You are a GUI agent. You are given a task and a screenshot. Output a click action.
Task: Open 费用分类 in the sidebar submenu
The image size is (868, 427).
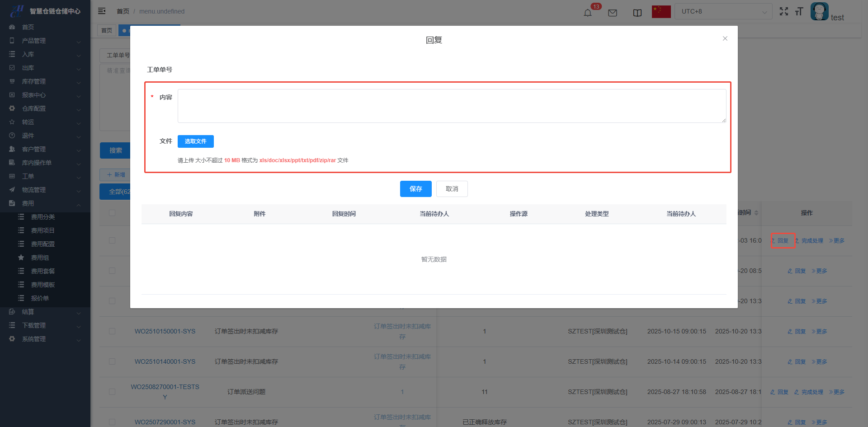click(43, 217)
